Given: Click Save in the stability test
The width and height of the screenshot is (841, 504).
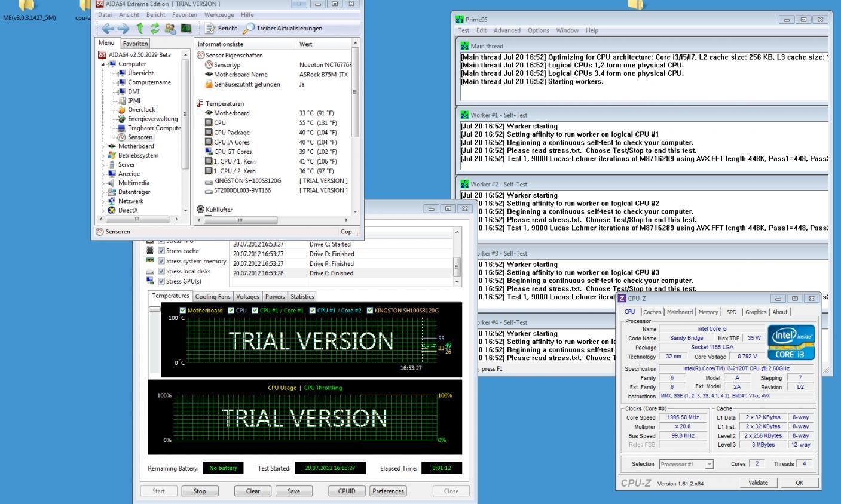Looking at the screenshot, I should click(x=294, y=491).
